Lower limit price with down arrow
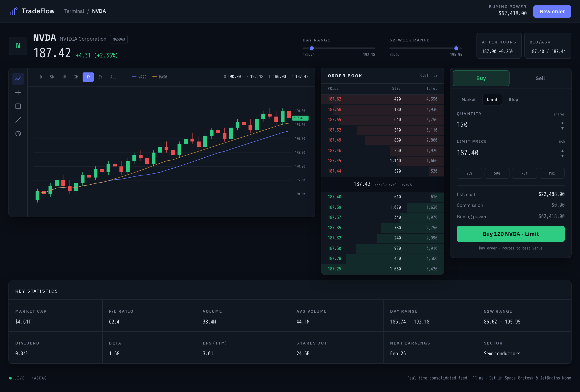This screenshot has width=580, height=392. pyautogui.click(x=562, y=156)
